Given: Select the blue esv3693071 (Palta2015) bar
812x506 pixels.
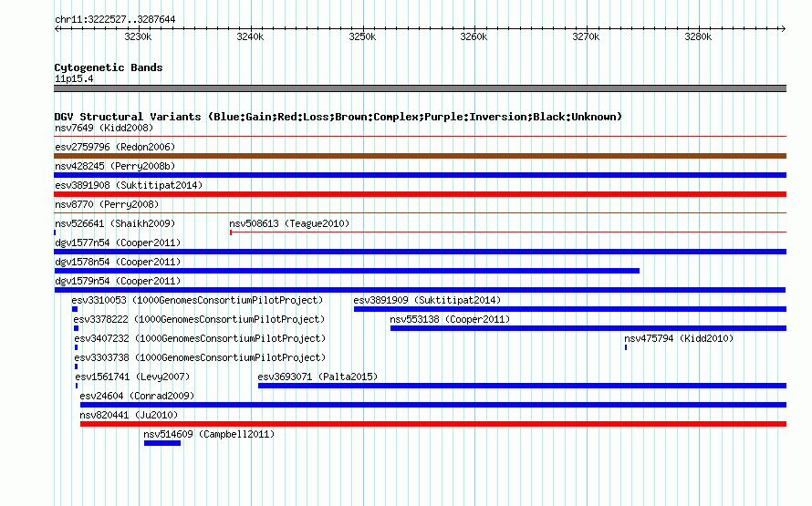Looking at the screenshot, I should point(522,386).
